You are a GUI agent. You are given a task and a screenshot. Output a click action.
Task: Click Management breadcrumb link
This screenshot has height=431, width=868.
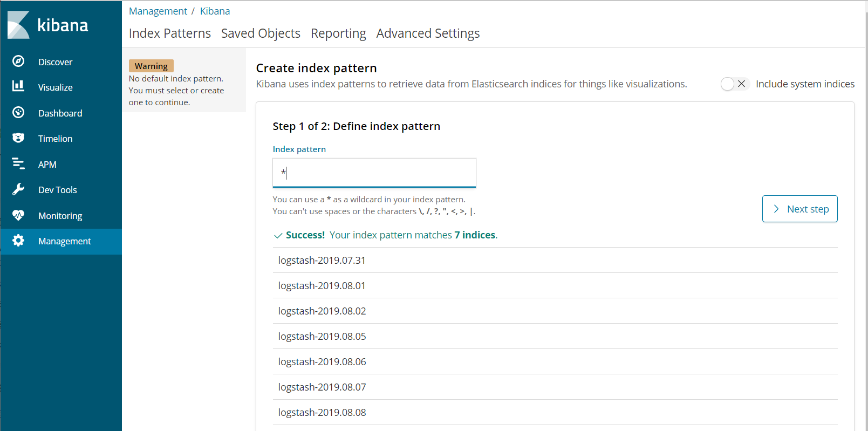point(158,11)
